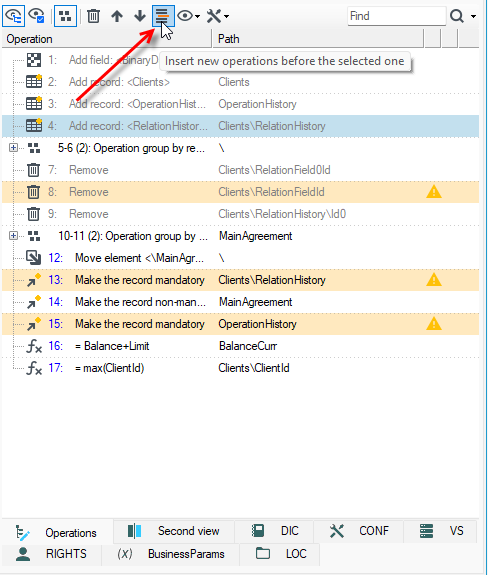Expand the 10-11 operation group

click(13, 236)
